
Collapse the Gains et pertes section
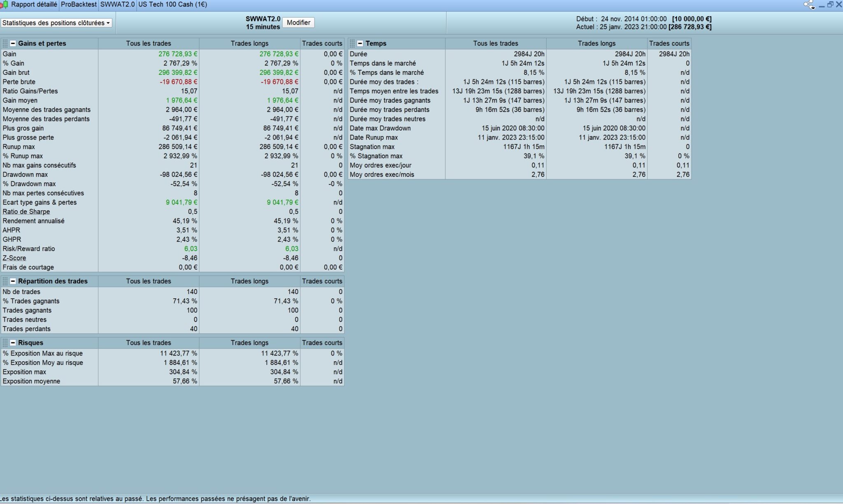(13, 44)
